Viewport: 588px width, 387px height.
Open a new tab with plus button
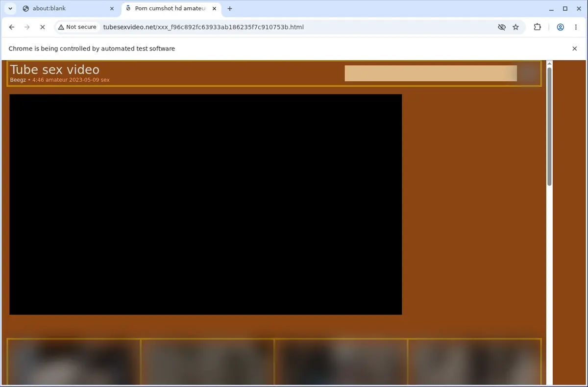tap(230, 8)
